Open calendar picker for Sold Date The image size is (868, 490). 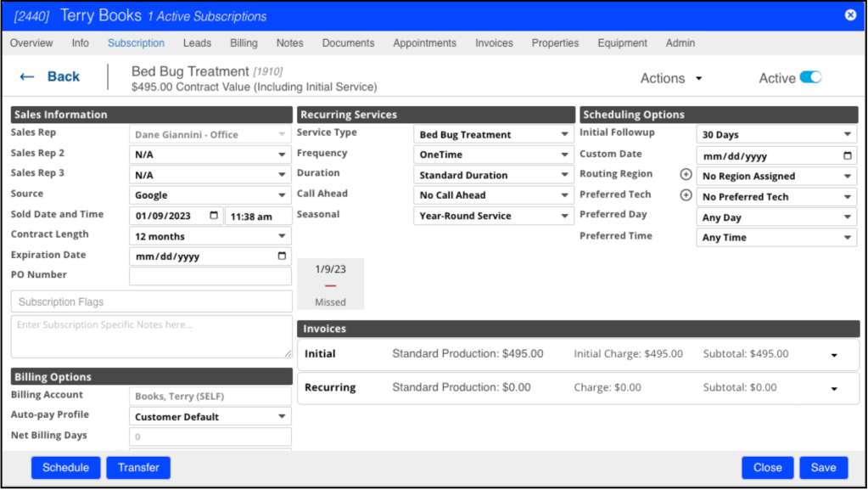(214, 216)
